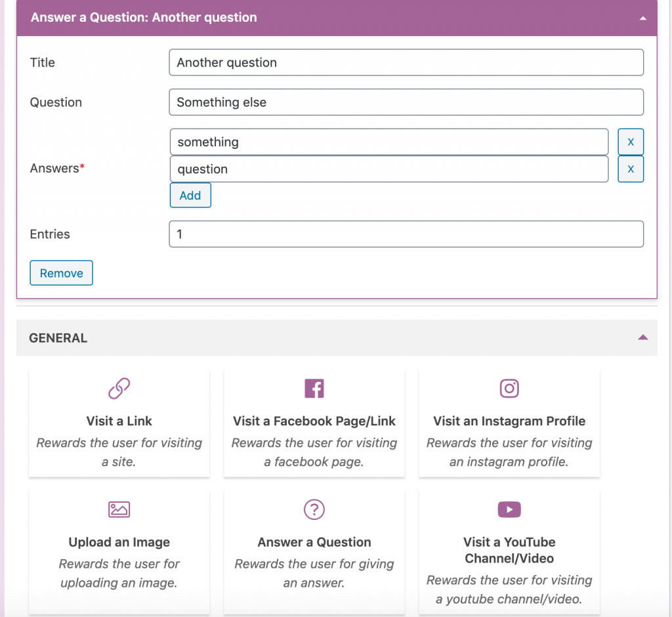Click the question mark circle icon
The height and width of the screenshot is (617, 672).
click(314, 509)
